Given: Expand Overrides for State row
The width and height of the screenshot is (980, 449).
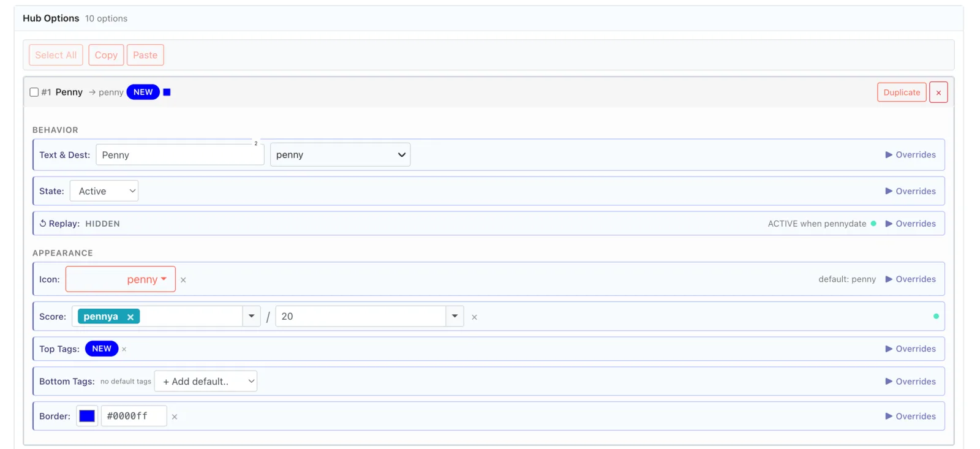Looking at the screenshot, I should coord(910,191).
